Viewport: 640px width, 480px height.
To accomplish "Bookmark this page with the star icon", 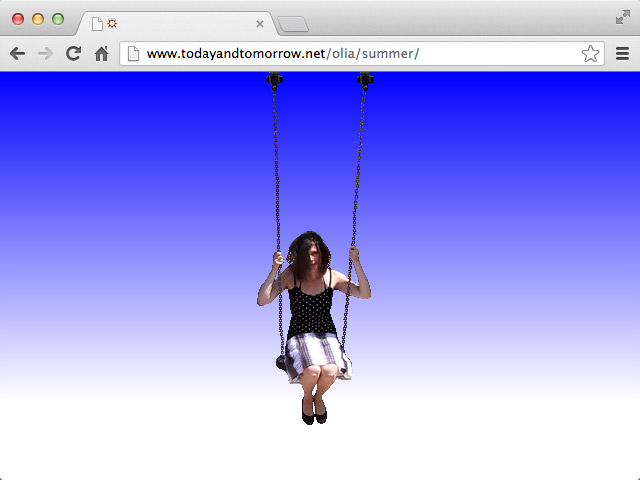I will pyautogui.click(x=590, y=53).
